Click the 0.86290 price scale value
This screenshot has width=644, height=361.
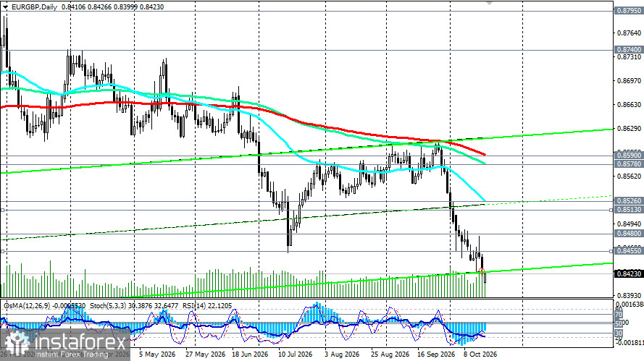(x=629, y=128)
